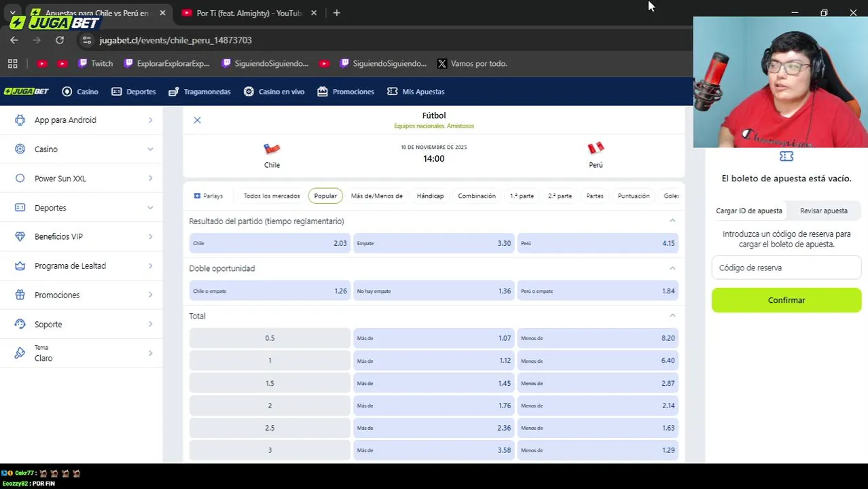This screenshot has height=489, width=868.
Task: Click the browser back arrow
Action: point(14,40)
